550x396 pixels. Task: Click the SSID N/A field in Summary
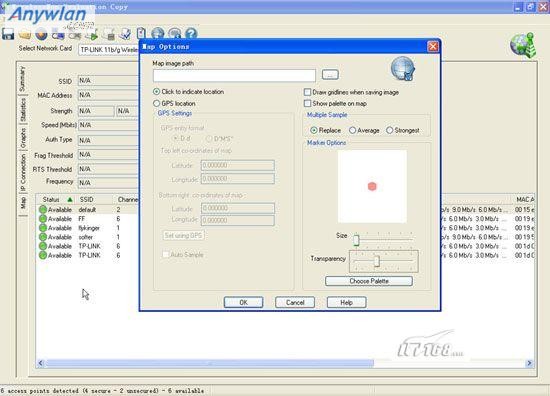click(x=109, y=81)
